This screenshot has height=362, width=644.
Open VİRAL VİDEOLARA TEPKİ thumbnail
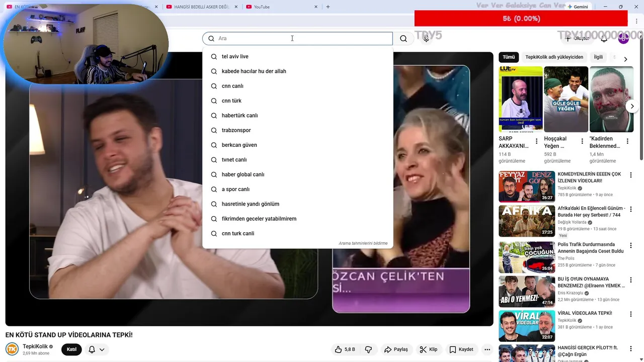(527, 326)
